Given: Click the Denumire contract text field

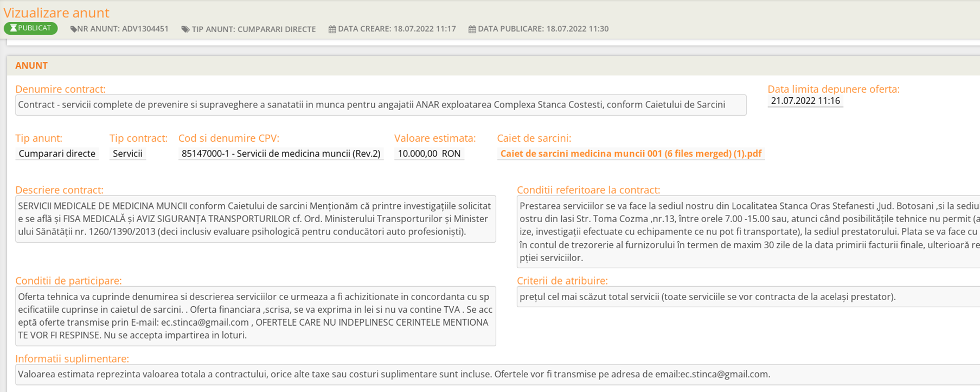Looking at the screenshot, I should [x=381, y=105].
